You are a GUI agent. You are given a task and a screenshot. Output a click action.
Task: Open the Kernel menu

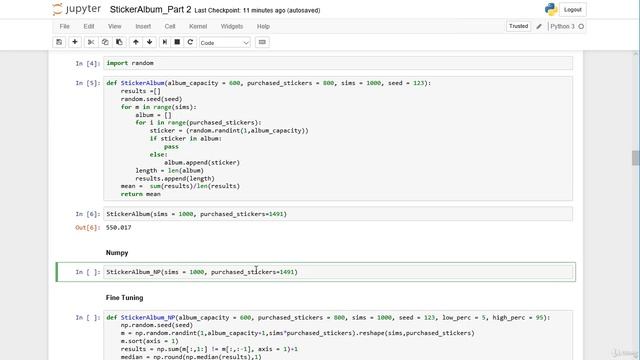(198, 26)
